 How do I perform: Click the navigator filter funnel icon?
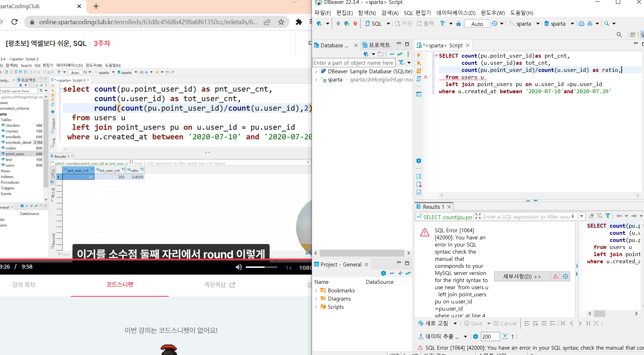click(x=401, y=63)
